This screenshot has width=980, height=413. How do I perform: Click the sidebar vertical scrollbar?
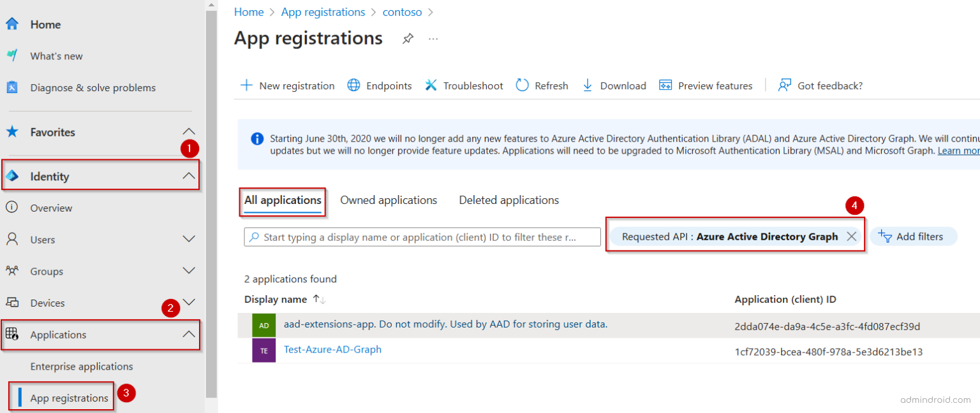point(211,204)
